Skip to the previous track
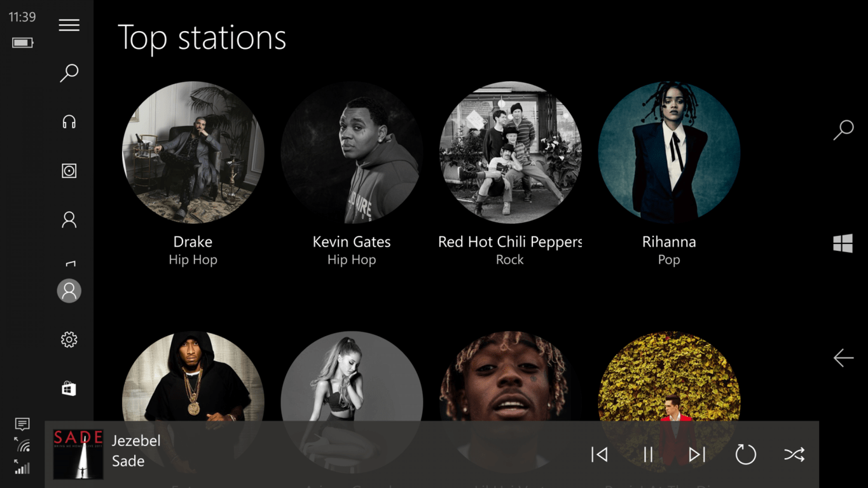This screenshot has width=868, height=488. point(599,454)
